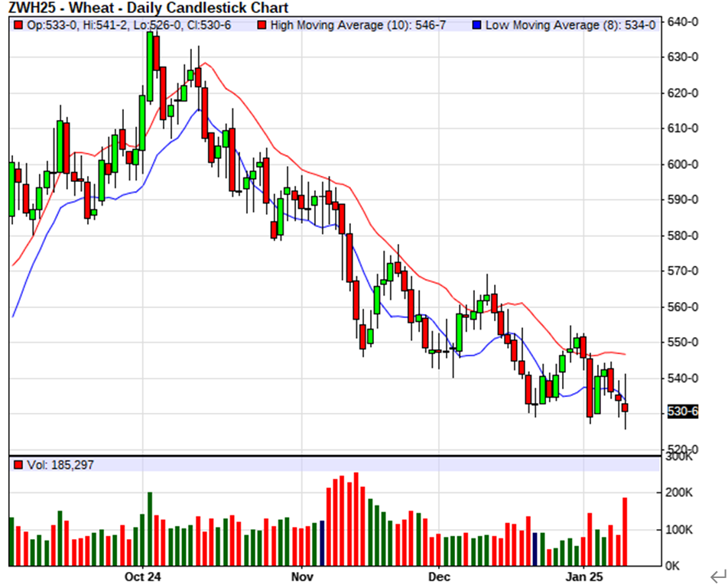The width and height of the screenshot is (728, 588).
Task: Select the Nov date axis label
Action: coord(302,576)
